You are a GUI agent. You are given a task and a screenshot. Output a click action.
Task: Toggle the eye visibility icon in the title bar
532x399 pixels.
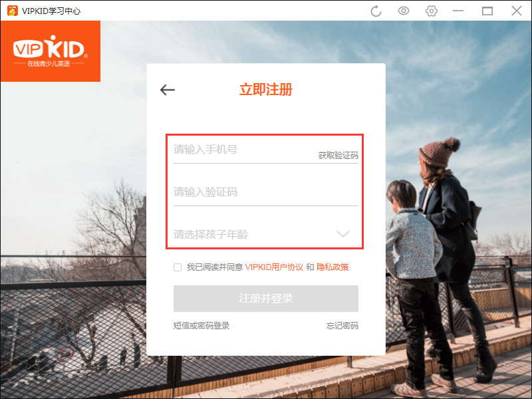click(x=403, y=11)
